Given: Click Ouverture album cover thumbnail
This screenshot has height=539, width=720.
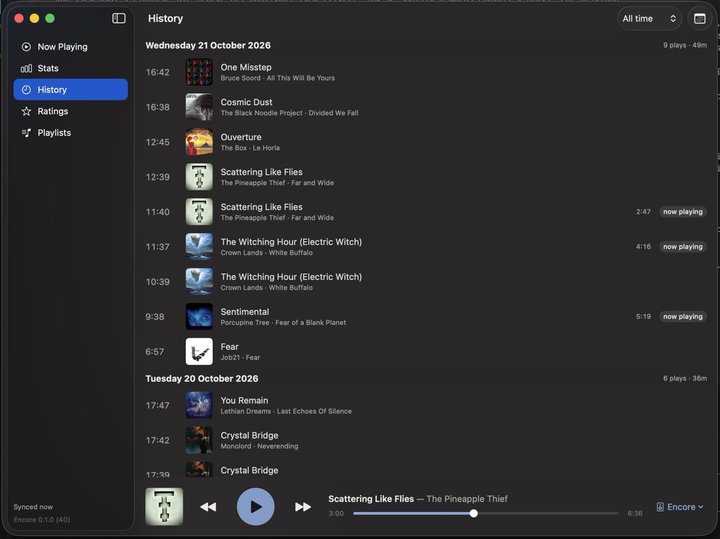Looking at the screenshot, I should pos(199,142).
